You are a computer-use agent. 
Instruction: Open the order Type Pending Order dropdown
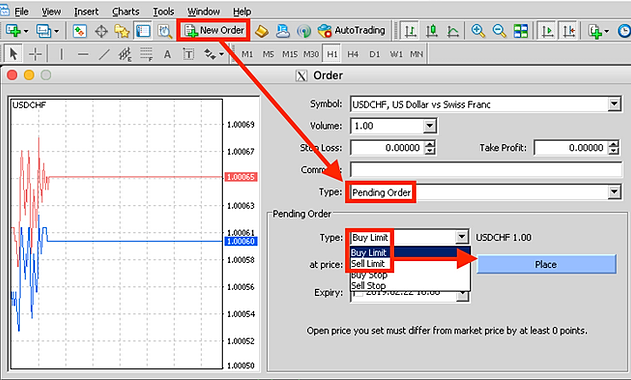[x=614, y=192]
